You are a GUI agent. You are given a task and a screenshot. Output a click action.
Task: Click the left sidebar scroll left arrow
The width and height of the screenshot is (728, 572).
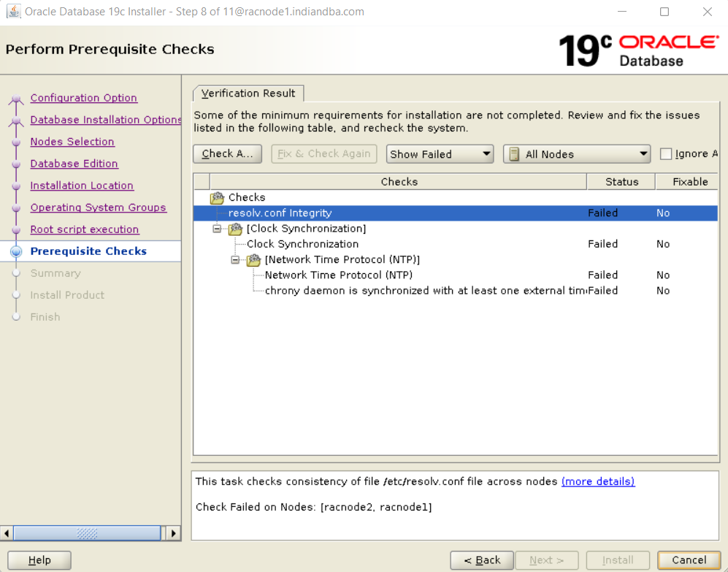pos(7,533)
